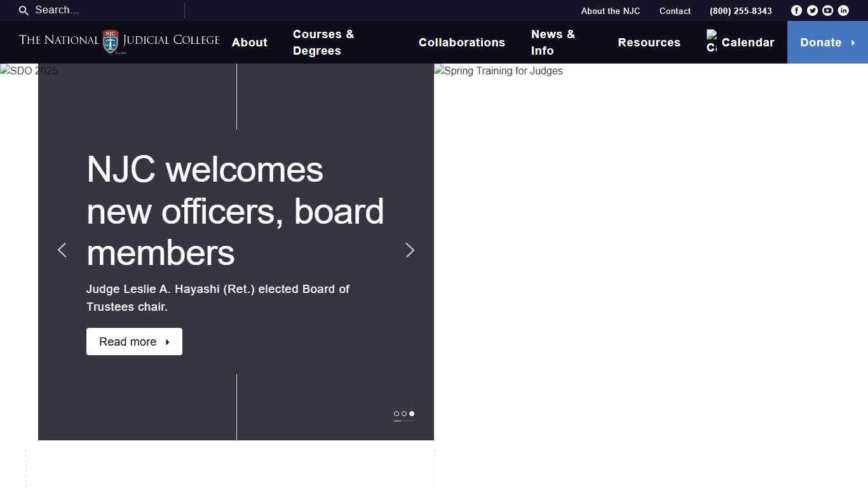The height and width of the screenshot is (488, 868).
Task: Advance carousel with right arrow
Action: point(410,250)
